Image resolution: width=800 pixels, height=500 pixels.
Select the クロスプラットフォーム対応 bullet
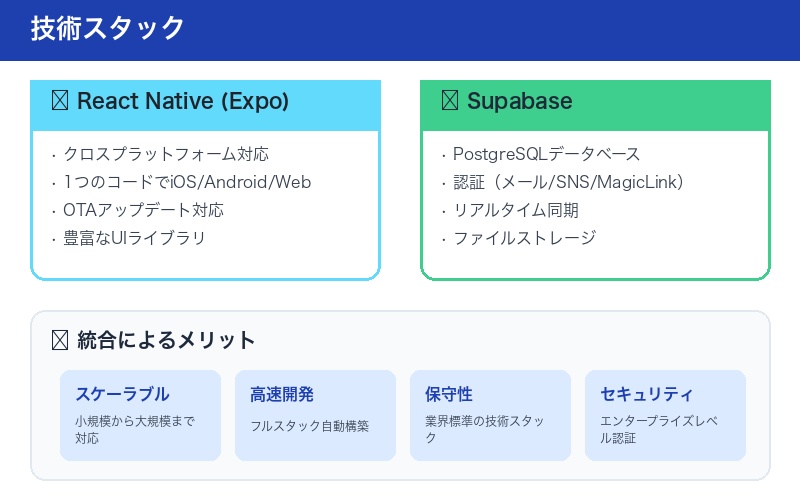(165, 154)
